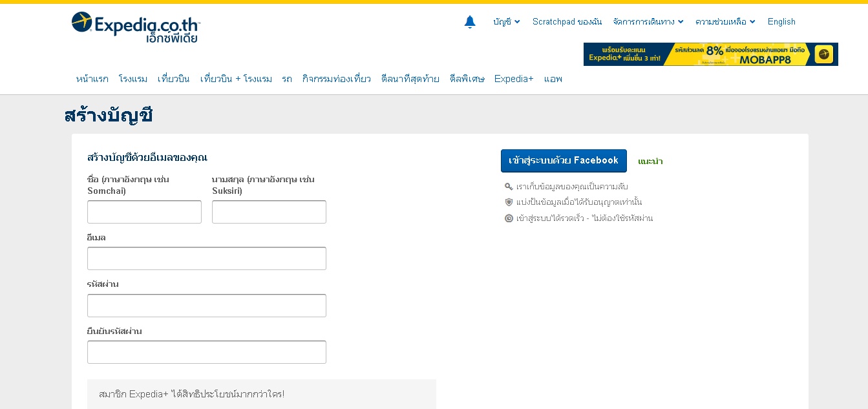Go to หน้าแรก home tab
868x409 pixels.
(92, 79)
